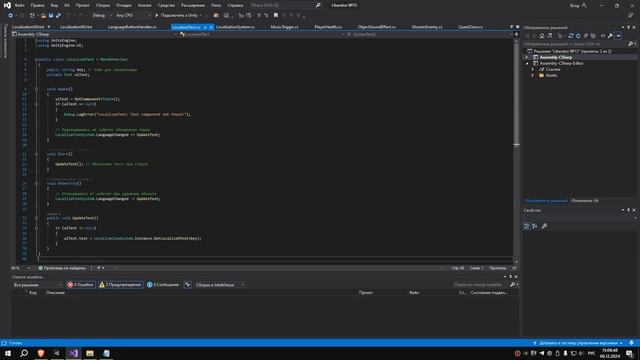Click the refresh icon in Solution Explorer
The height and width of the screenshot is (360, 640).
click(x=578, y=36)
